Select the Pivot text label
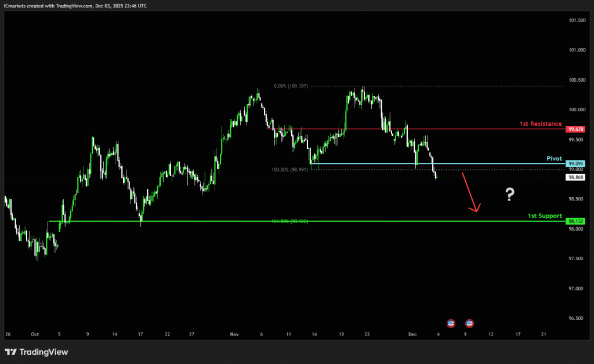594x364 pixels. tap(554, 158)
